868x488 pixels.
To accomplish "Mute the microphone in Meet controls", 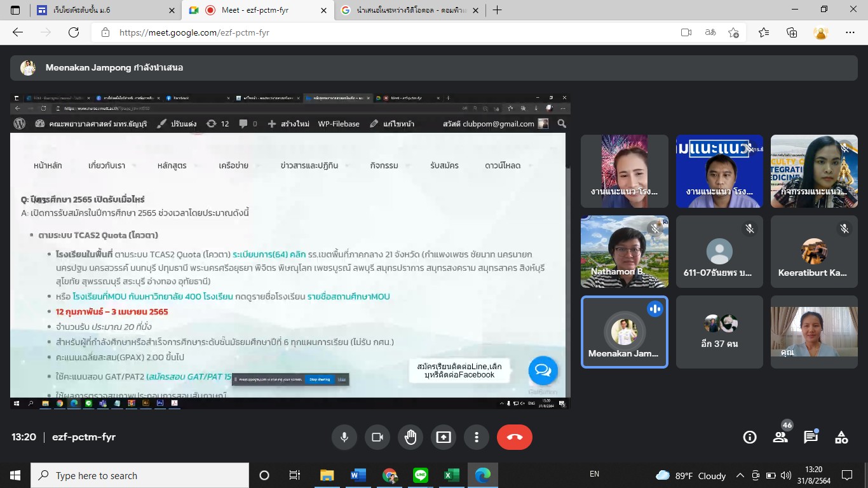I will click(344, 437).
